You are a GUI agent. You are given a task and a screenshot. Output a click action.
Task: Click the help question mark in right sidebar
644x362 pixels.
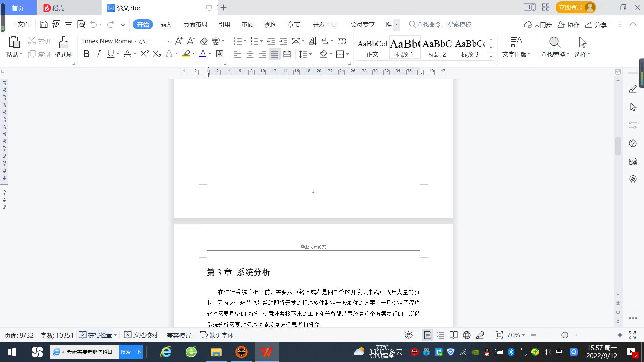pos(633,143)
